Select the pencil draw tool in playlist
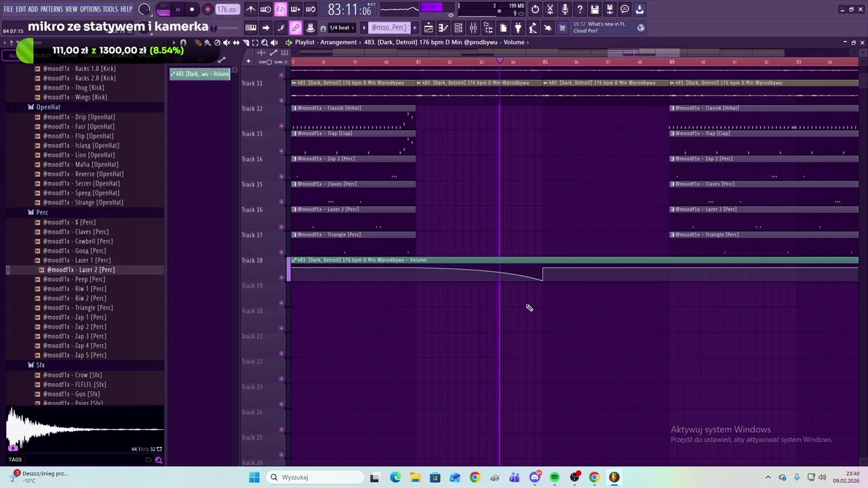This screenshot has width=868, height=488. pos(198,42)
